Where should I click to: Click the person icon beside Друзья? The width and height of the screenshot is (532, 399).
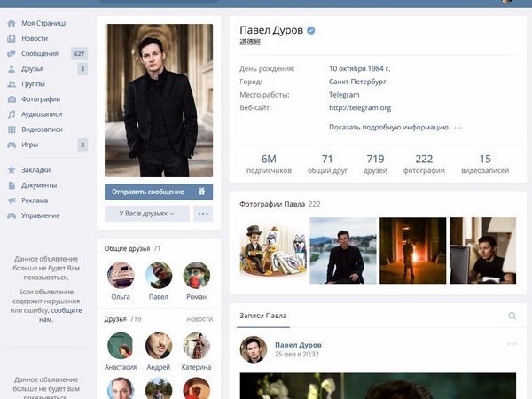(12, 69)
